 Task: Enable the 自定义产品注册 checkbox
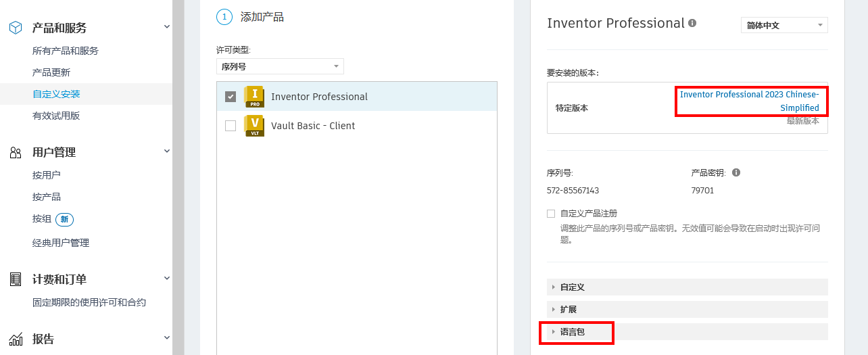[x=551, y=214]
